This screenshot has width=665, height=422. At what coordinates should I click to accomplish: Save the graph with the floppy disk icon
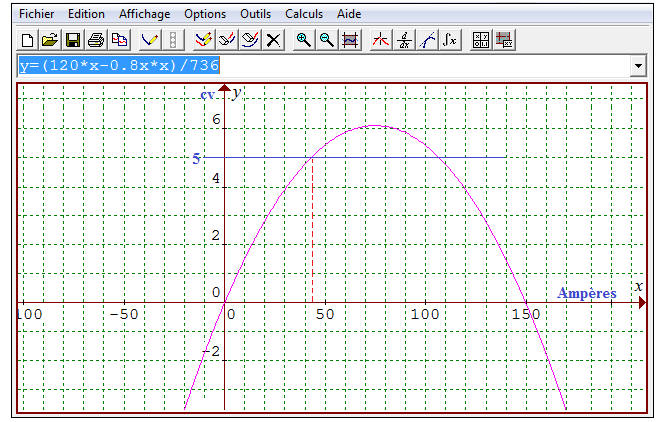73,40
